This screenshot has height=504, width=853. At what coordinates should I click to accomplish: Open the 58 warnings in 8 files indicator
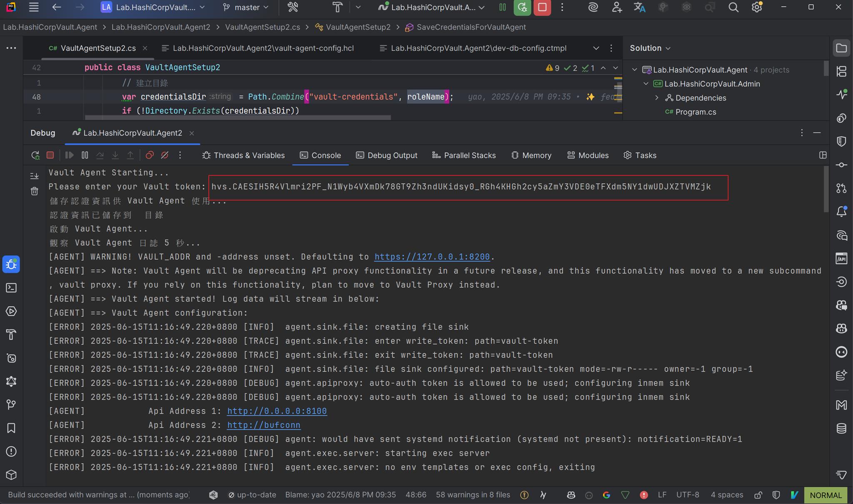coord(473,495)
